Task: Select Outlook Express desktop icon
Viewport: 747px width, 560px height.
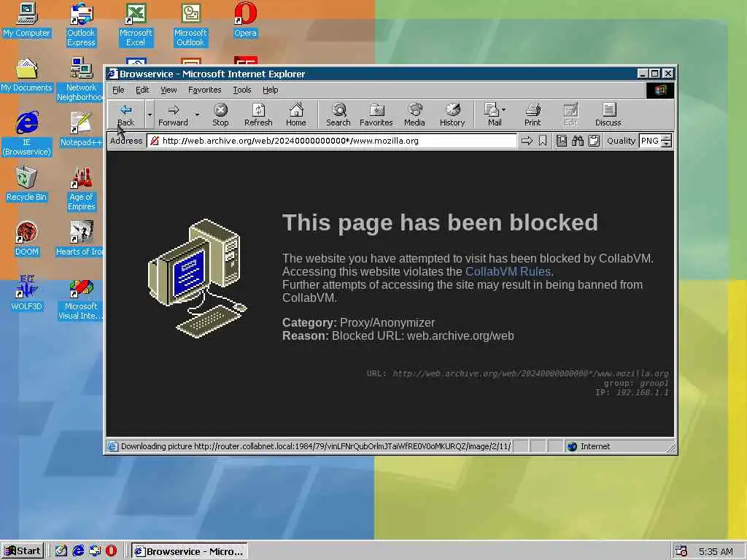Action: (81, 25)
